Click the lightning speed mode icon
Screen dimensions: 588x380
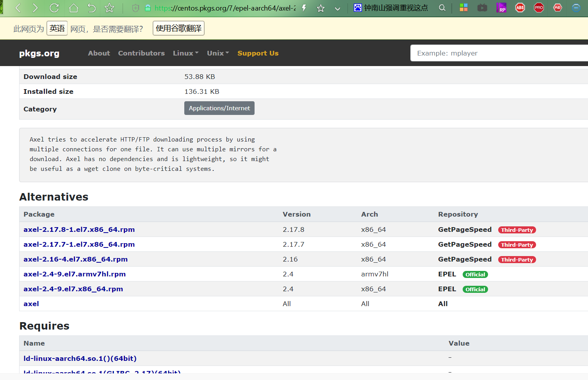[x=304, y=8]
